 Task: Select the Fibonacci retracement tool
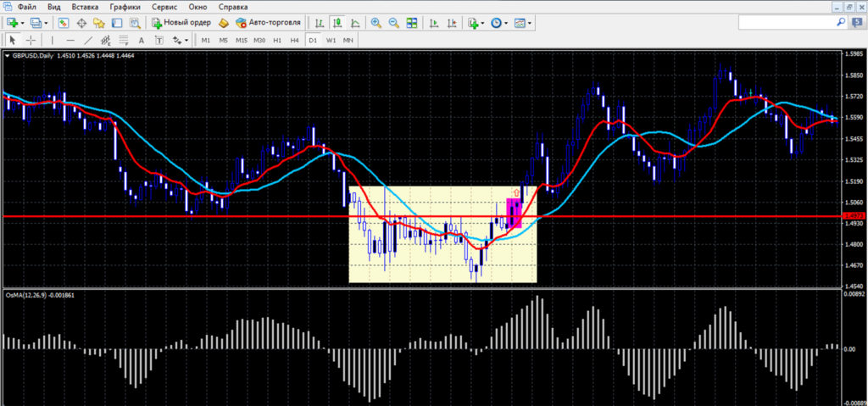point(124,40)
